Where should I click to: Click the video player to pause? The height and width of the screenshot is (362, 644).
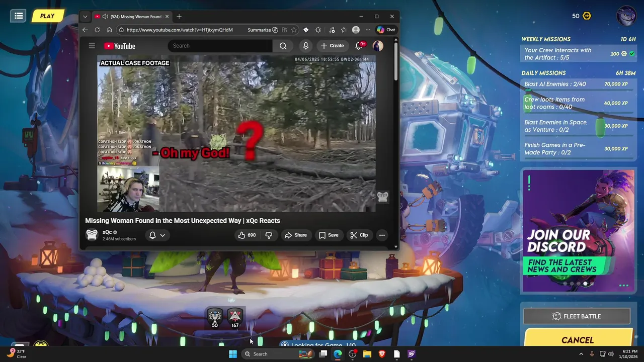[236, 133]
